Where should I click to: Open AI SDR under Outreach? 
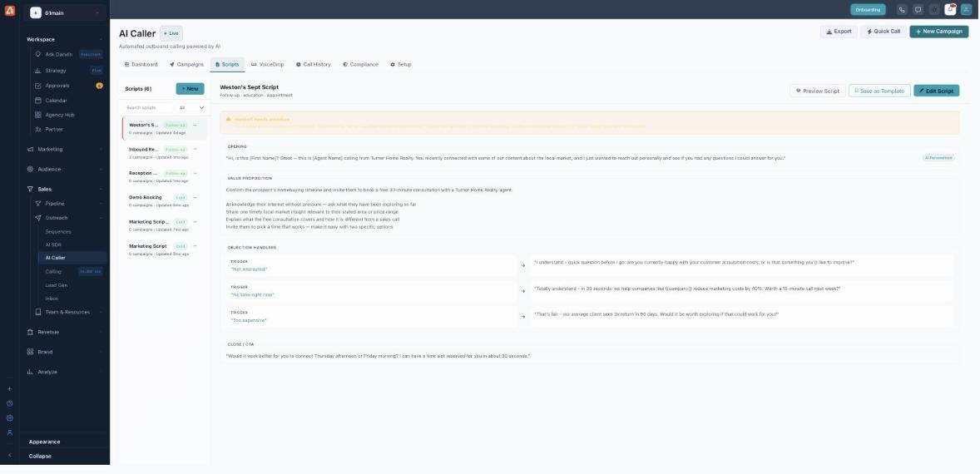72,244
